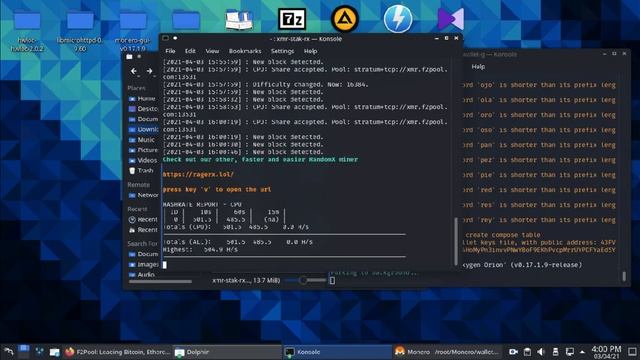Open the purple media player desktop icon
This screenshot has height=360, width=640.
coord(451,19)
